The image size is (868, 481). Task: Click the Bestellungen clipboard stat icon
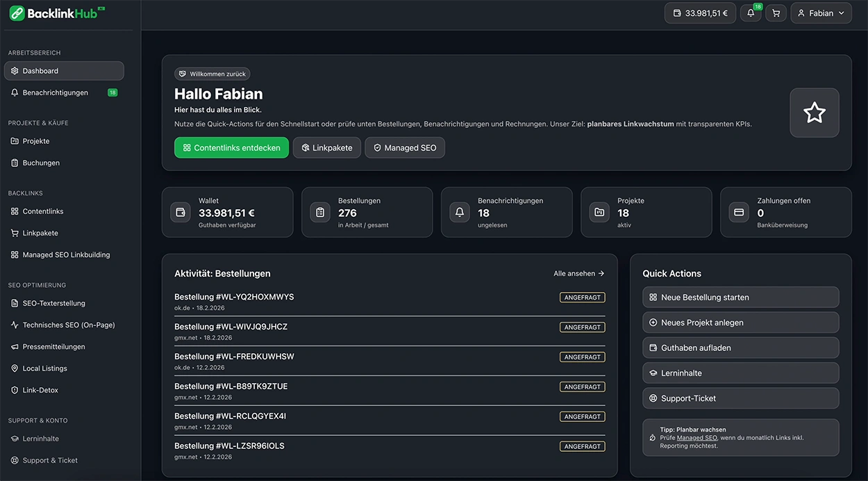(320, 212)
